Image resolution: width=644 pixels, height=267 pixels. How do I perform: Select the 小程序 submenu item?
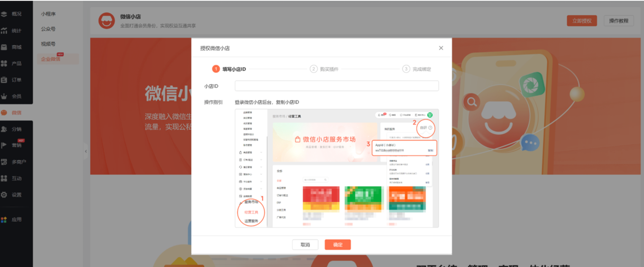pyautogui.click(x=48, y=14)
